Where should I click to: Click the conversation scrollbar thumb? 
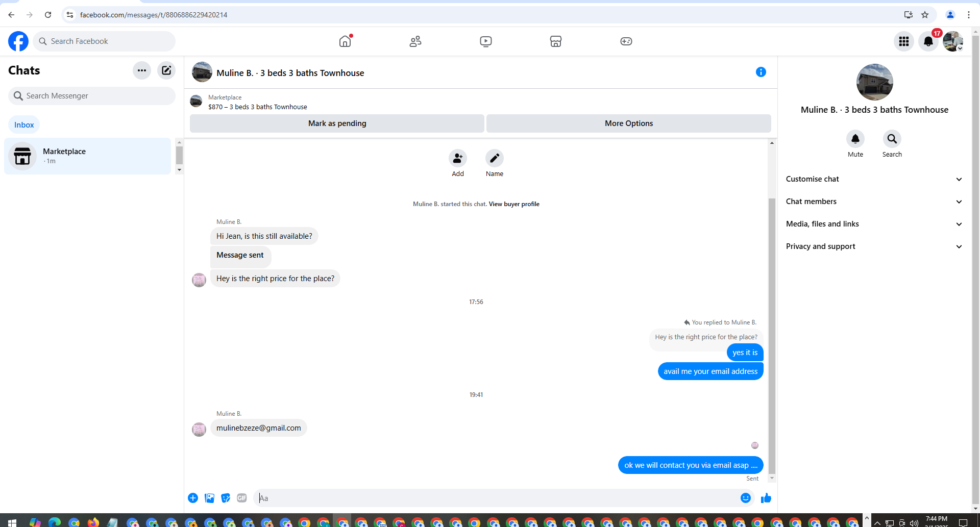click(772, 336)
